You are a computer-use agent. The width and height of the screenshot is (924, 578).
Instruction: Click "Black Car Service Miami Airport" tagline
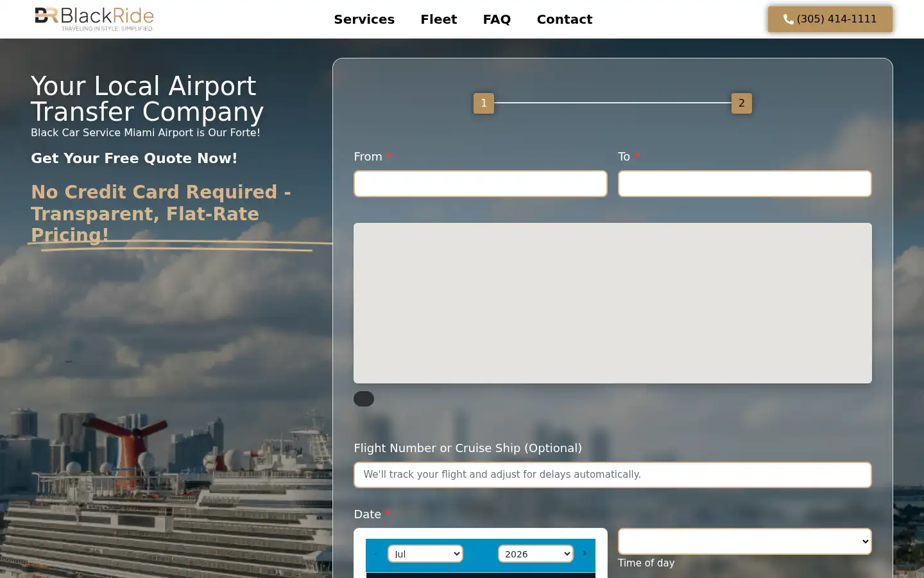tap(146, 132)
